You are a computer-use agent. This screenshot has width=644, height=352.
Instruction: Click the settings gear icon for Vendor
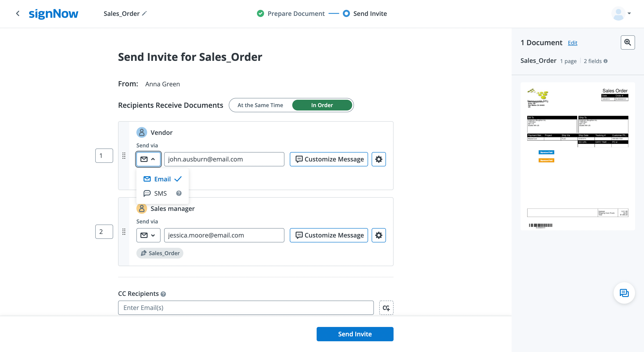pos(378,159)
